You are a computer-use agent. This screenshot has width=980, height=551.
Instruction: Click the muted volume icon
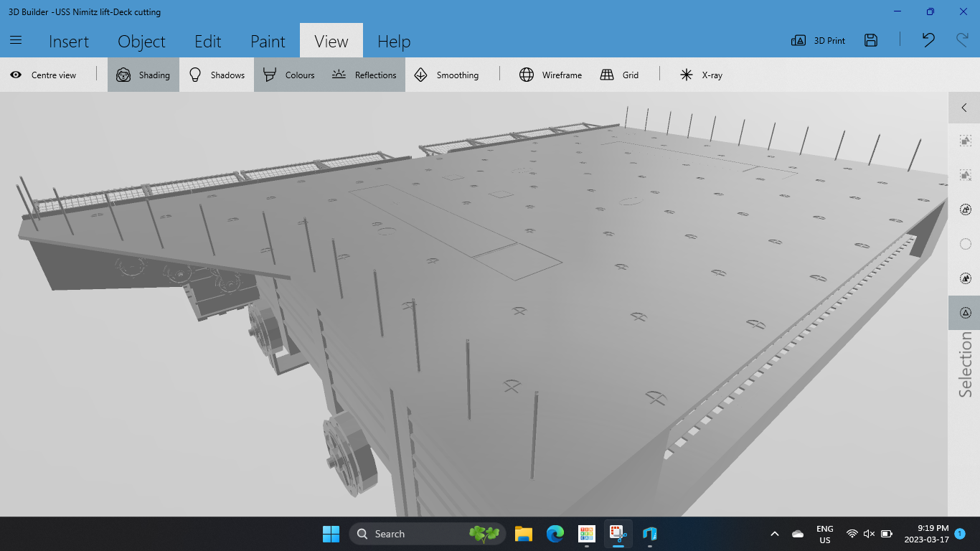pos(869,534)
